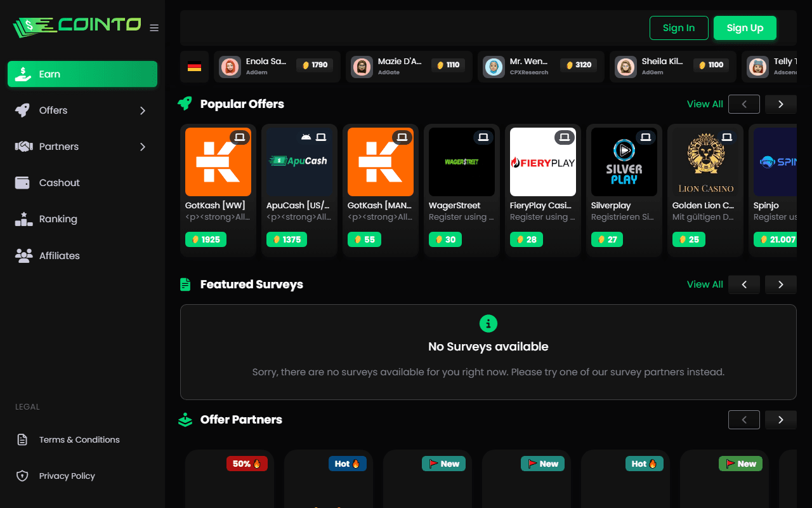Click the Partners handshake icon
Screen dimensions: 812x508
(x=23, y=147)
